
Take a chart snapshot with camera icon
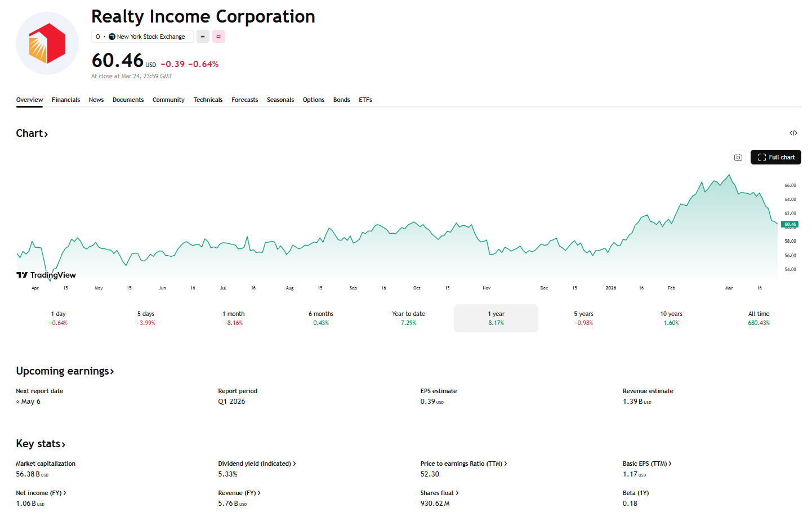click(x=738, y=157)
